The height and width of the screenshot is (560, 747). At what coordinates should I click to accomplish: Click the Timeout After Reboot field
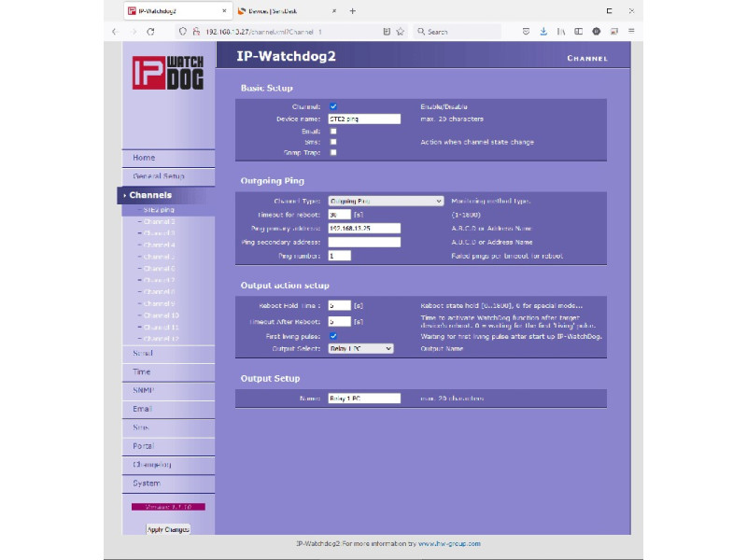coord(340,322)
